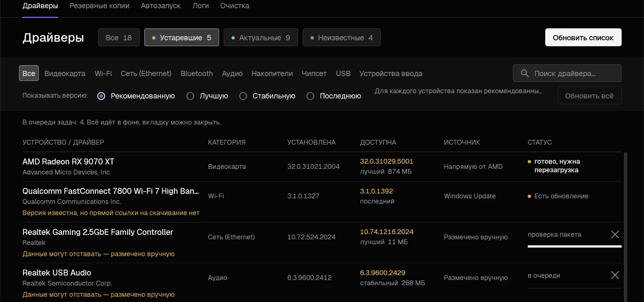The image size is (644, 302).
Task: Click the Есть обновление status
Action: 558,196
